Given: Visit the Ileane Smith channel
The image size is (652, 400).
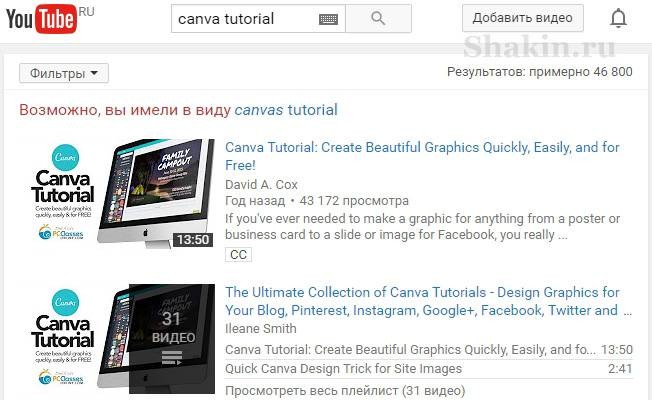Looking at the screenshot, I should (261, 328).
